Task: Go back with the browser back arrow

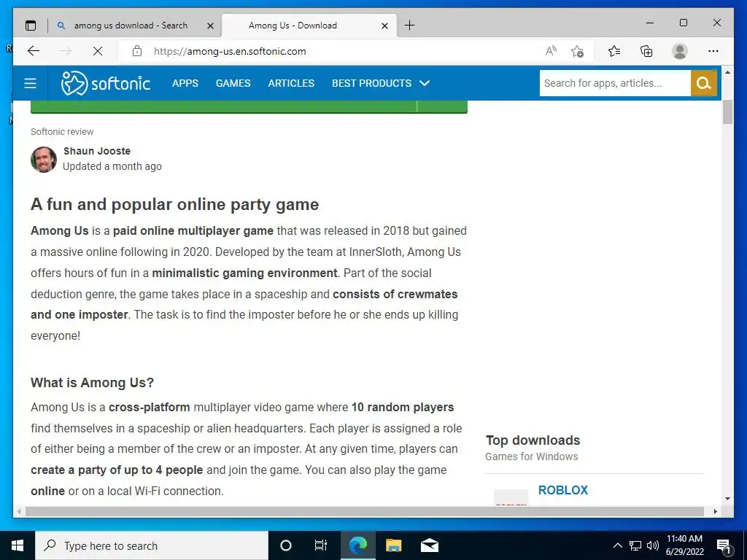Action: click(x=34, y=51)
